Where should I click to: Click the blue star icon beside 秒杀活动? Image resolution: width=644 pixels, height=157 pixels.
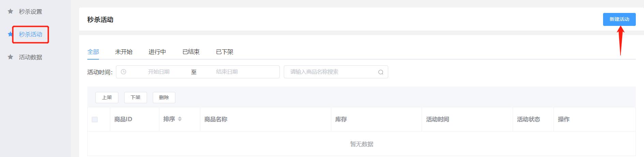11,34
